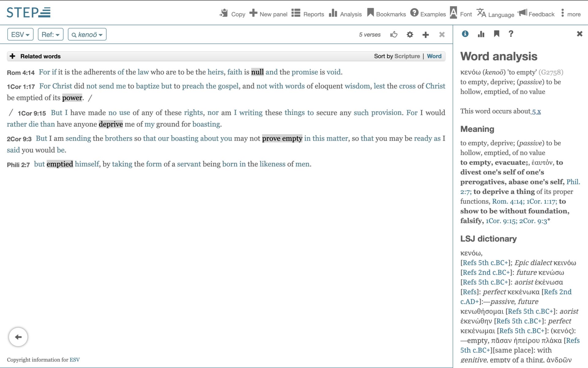Open the more menu
The image size is (588, 368).
click(x=570, y=13)
